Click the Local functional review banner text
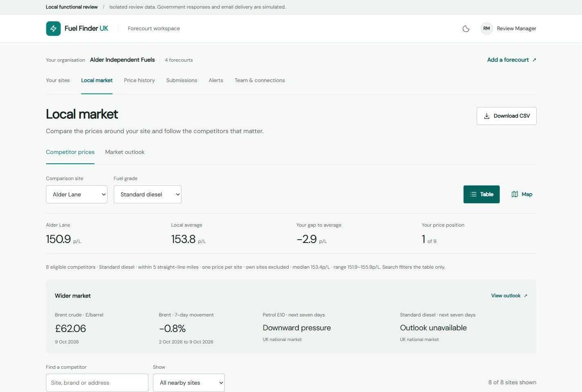Screen dimensions: 582x392 [72, 7]
